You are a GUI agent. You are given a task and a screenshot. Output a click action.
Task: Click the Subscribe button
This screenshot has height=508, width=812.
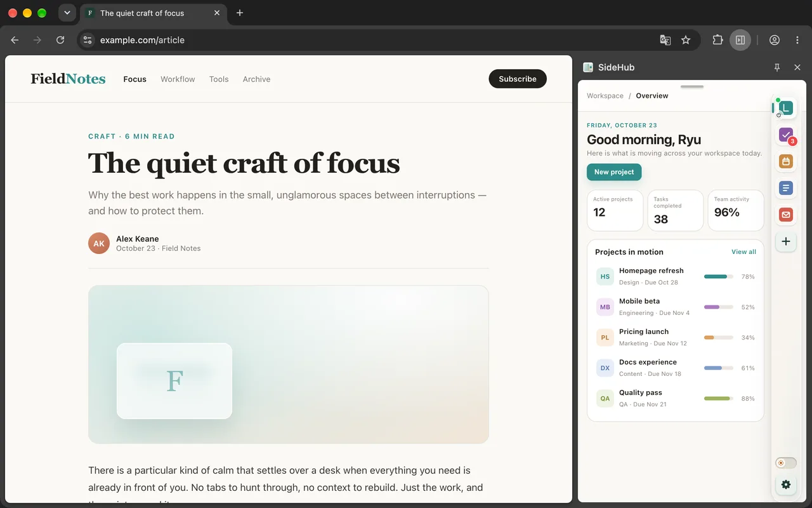pos(518,79)
